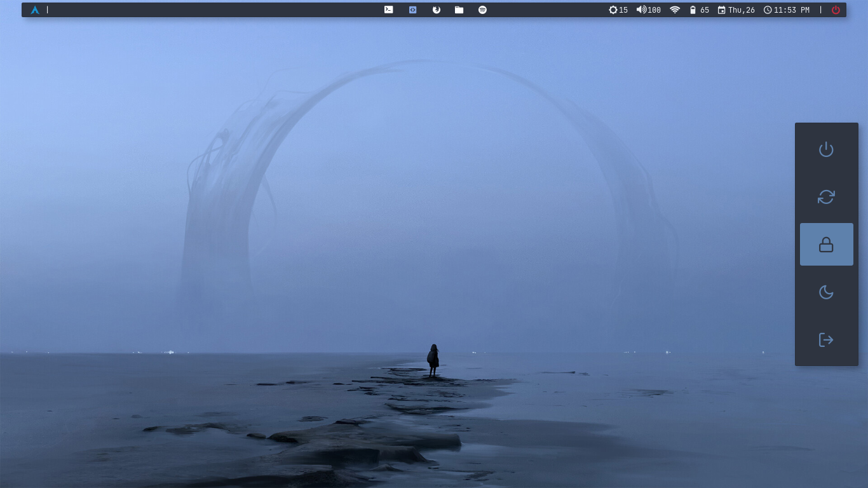Click the battery percentage 65
The width and height of the screenshot is (868, 488).
(x=705, y=10)
